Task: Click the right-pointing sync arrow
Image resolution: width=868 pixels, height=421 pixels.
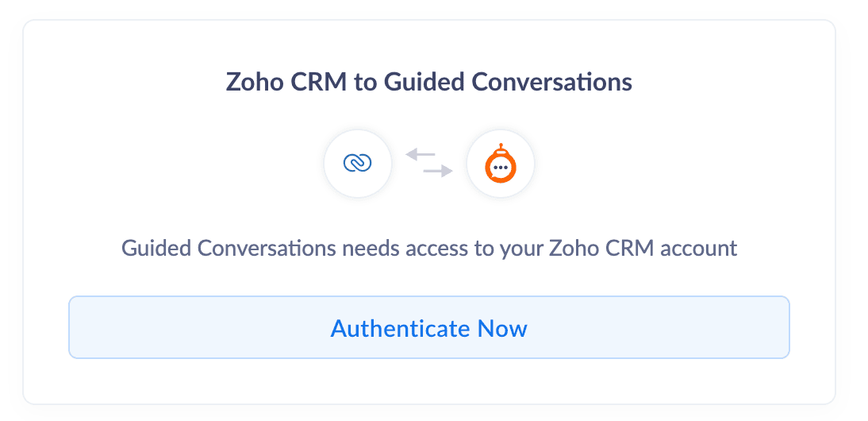Action: 437,171
